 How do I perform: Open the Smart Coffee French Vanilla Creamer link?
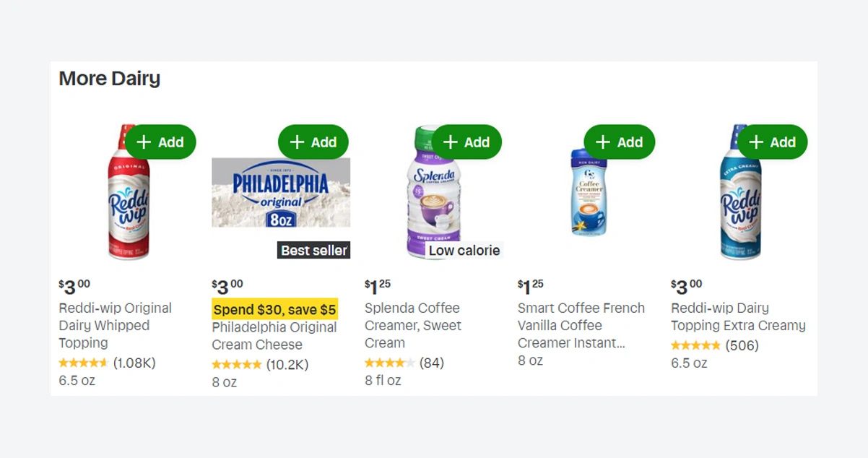pos(581,325)
